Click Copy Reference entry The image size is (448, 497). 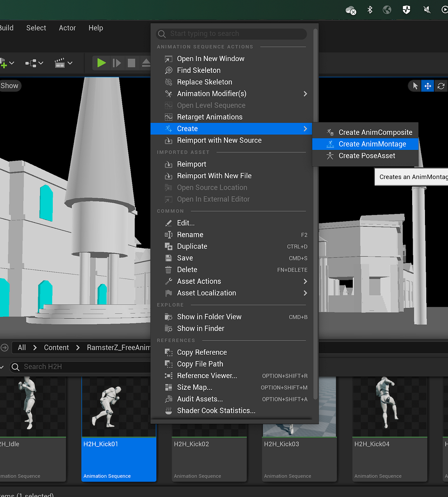(231, 352)
